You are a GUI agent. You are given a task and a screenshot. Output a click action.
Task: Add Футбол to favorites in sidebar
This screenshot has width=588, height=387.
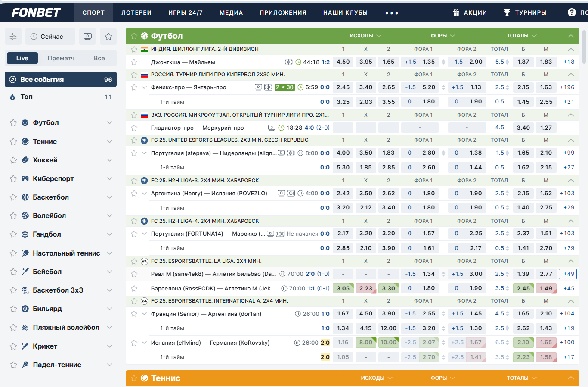click(13, 123)
